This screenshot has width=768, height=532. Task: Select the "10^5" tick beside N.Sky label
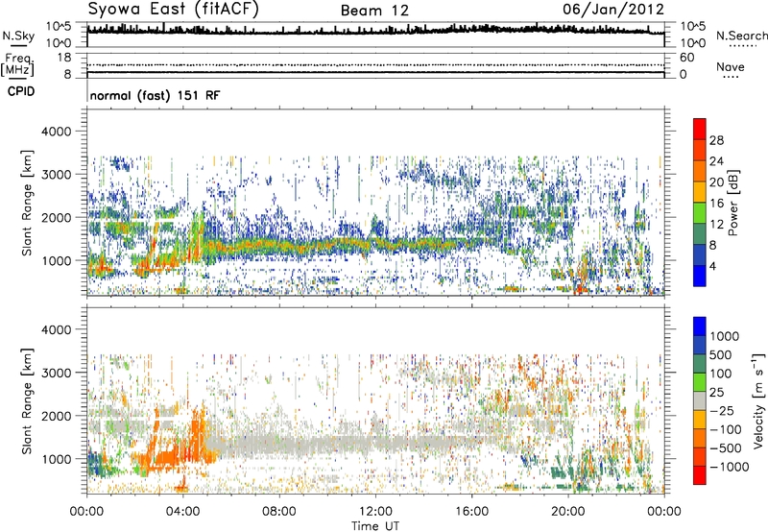pyautogui.click(x=59, y=27)
